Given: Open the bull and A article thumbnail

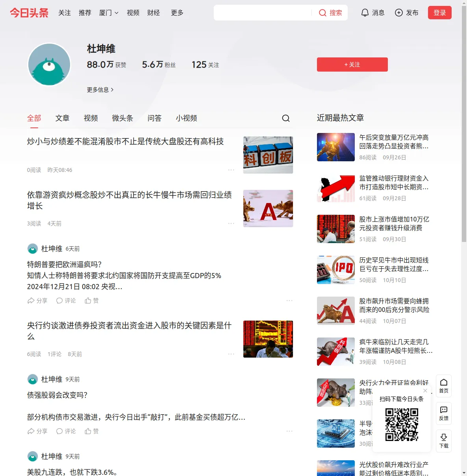Looking at the screenshot, I should (x=268, y=208).
